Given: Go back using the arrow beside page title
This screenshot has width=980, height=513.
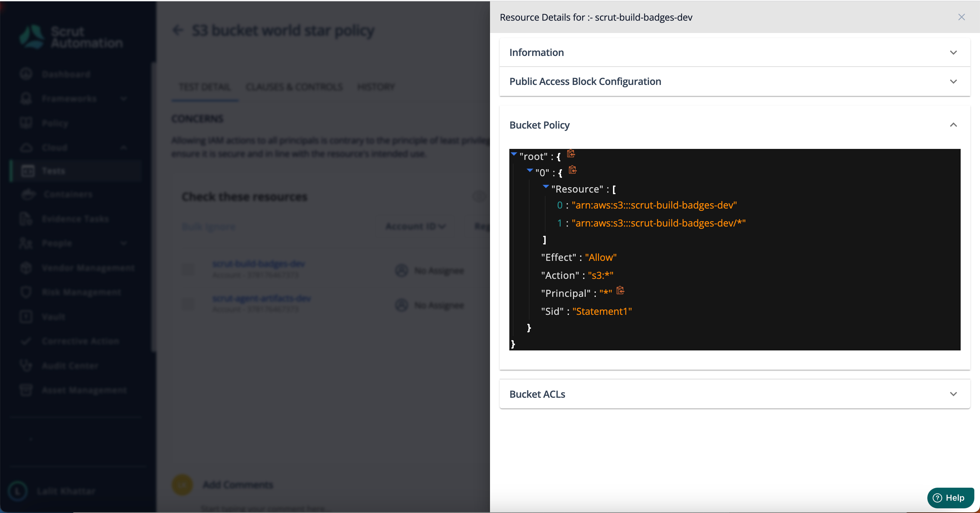Looking at the screenshot, I should coord(178,30).
